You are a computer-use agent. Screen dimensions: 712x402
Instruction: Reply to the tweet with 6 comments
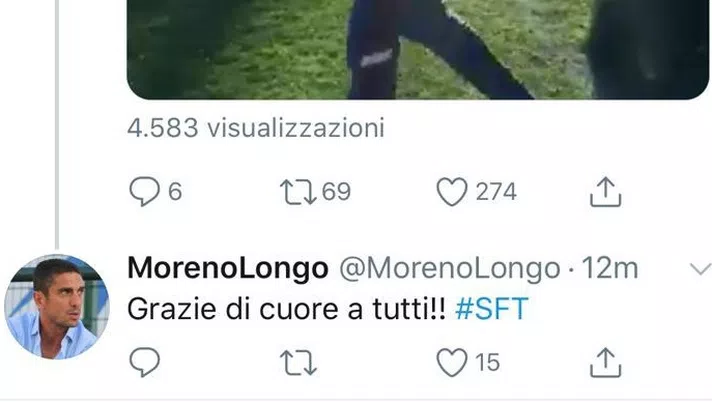(144, 192)
